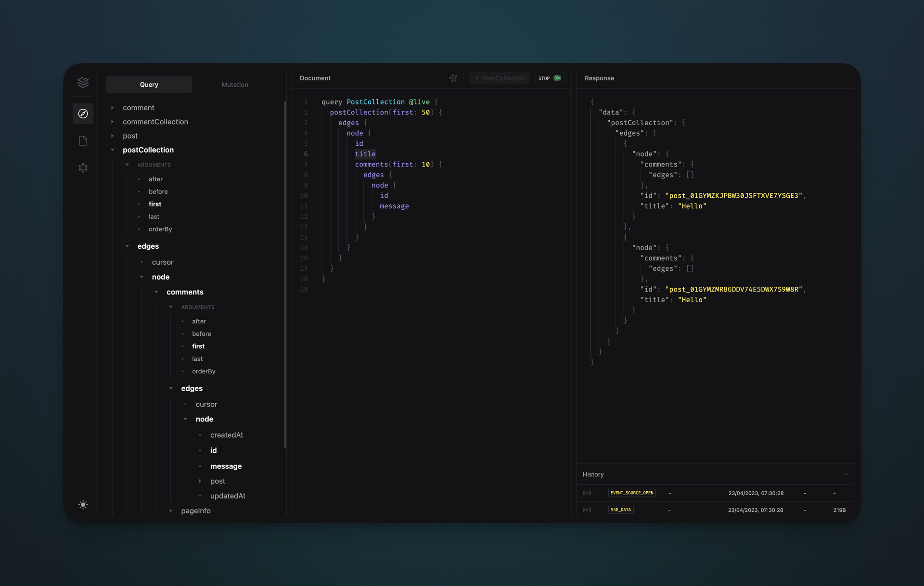Click the first post id string in response
The width and height of the screenshot is (924, 586).
click(x=734, y=196)
